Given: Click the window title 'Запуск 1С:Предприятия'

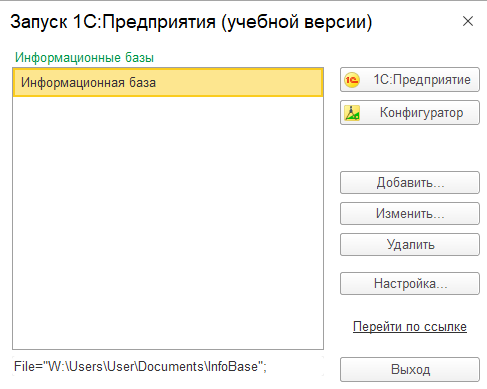Looking at the screenshot, I should point(113,22).
